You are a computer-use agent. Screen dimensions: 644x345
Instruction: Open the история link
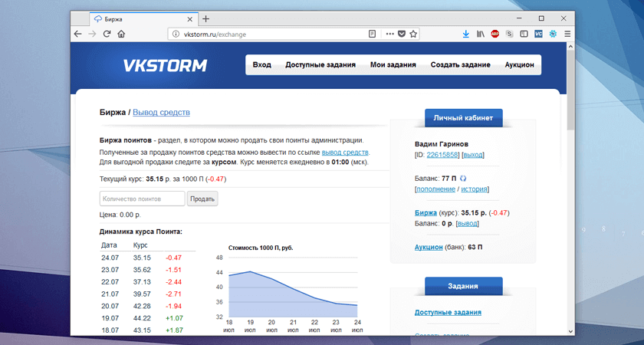coord(474,189)
